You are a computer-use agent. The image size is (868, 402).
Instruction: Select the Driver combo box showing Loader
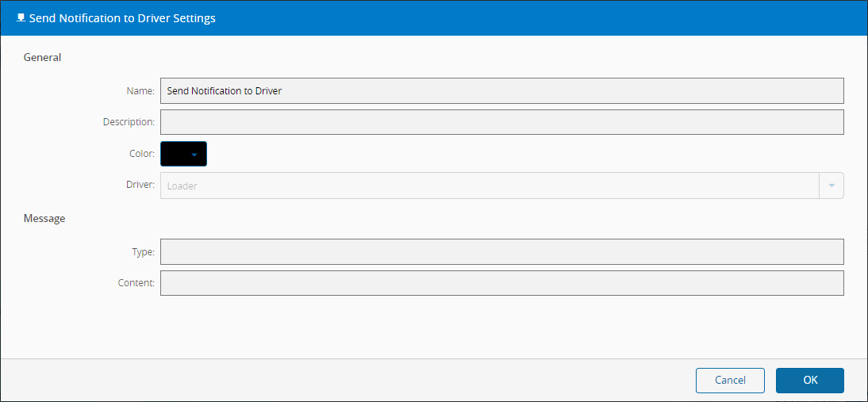pyautogui.click(x=489, y=186)
